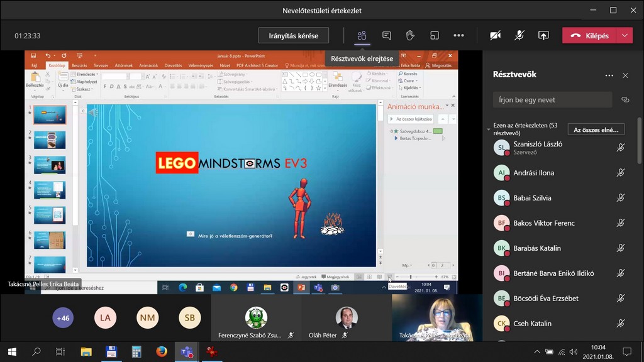Click the Irányítás kérése button
Screen dimensions: 644x362
pos(294,36)
